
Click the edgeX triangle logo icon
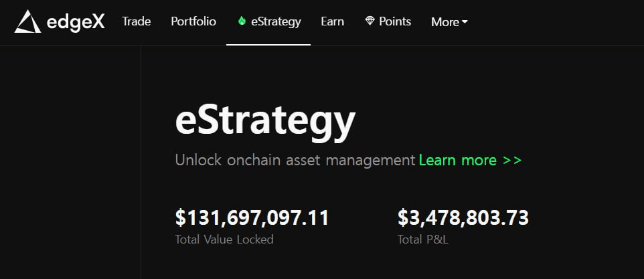point(27,21)
